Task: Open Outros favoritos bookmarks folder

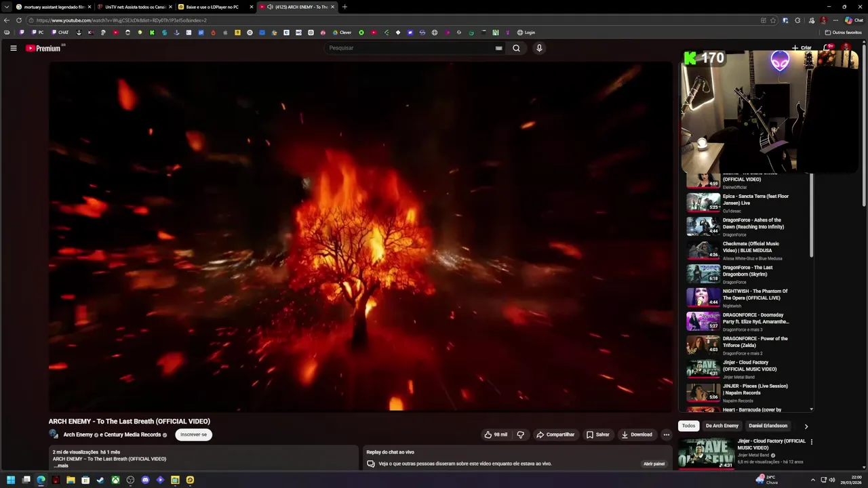Action: pos(843,33)
